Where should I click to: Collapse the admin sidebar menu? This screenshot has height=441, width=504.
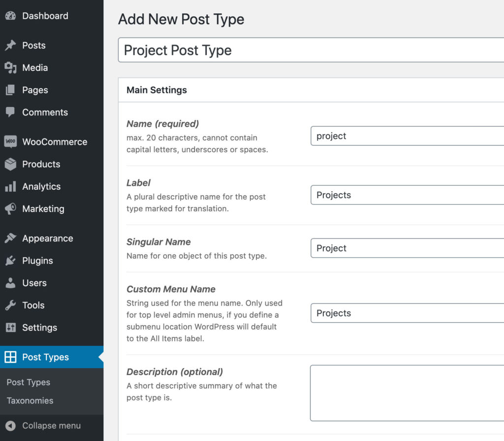tap(51, 426)
